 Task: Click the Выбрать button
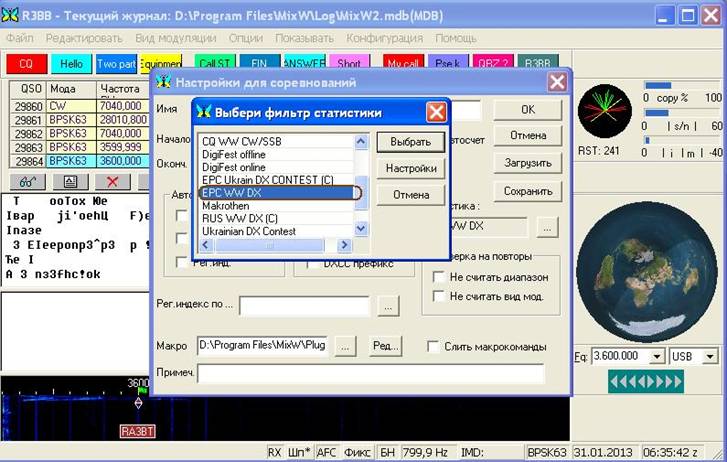(x=410, y=142)
